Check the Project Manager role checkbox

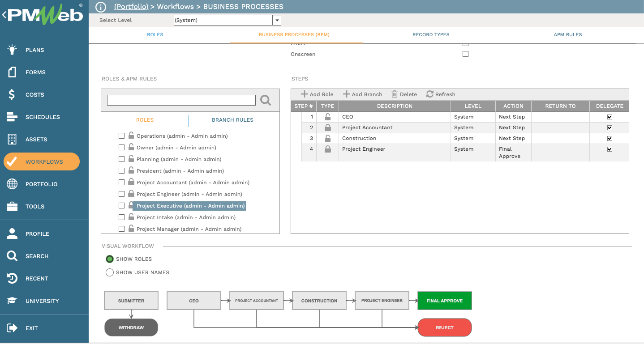click(x=121, y=229)
